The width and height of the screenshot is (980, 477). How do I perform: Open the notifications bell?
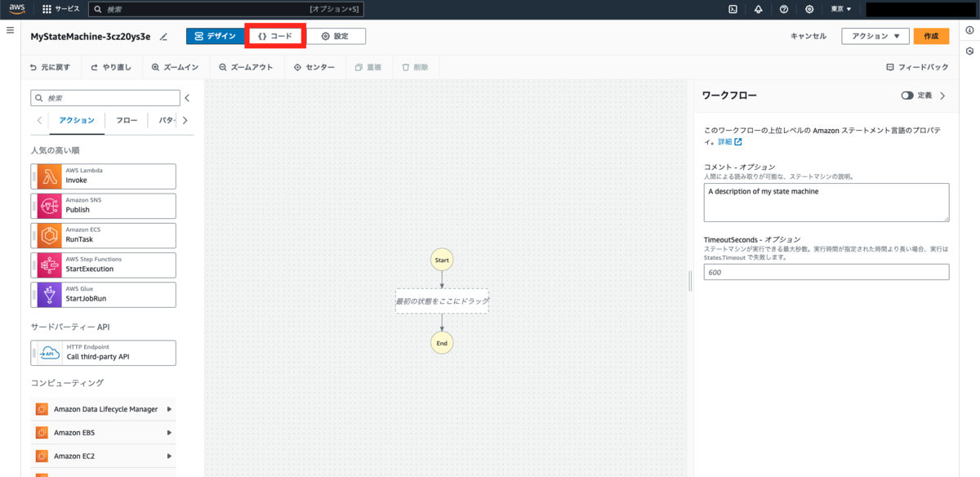click(758, 9)
